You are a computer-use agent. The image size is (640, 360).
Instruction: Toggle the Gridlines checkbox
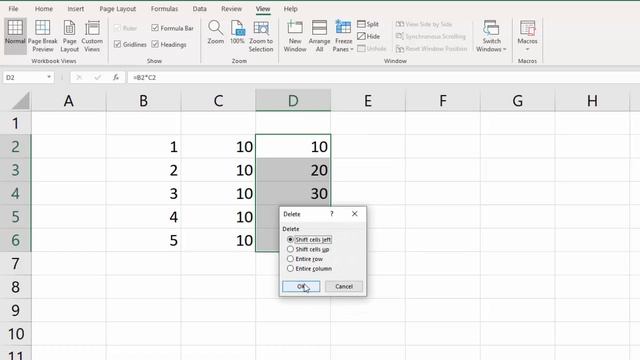[x=118, y=44]
